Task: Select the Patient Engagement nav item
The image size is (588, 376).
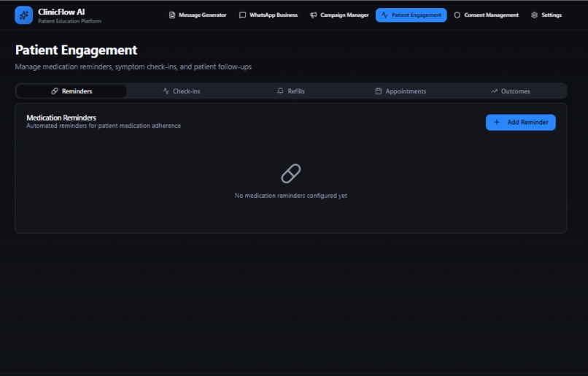Action: (411, 15)
